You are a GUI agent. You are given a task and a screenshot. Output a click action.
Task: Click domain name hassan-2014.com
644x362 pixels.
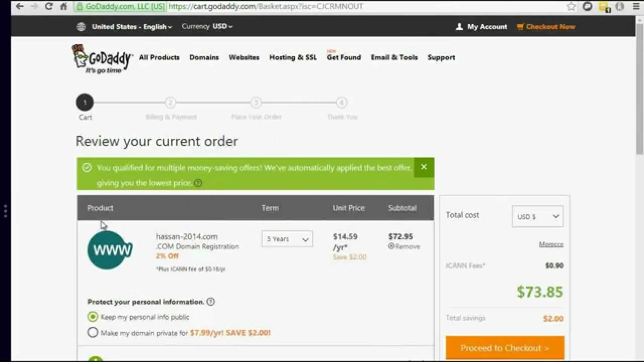187,236
